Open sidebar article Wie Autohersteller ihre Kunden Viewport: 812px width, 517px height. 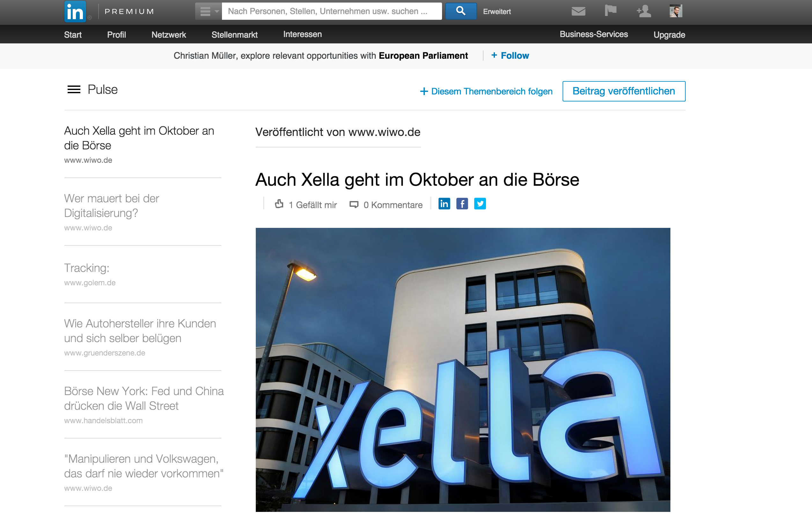click(140, 331)
